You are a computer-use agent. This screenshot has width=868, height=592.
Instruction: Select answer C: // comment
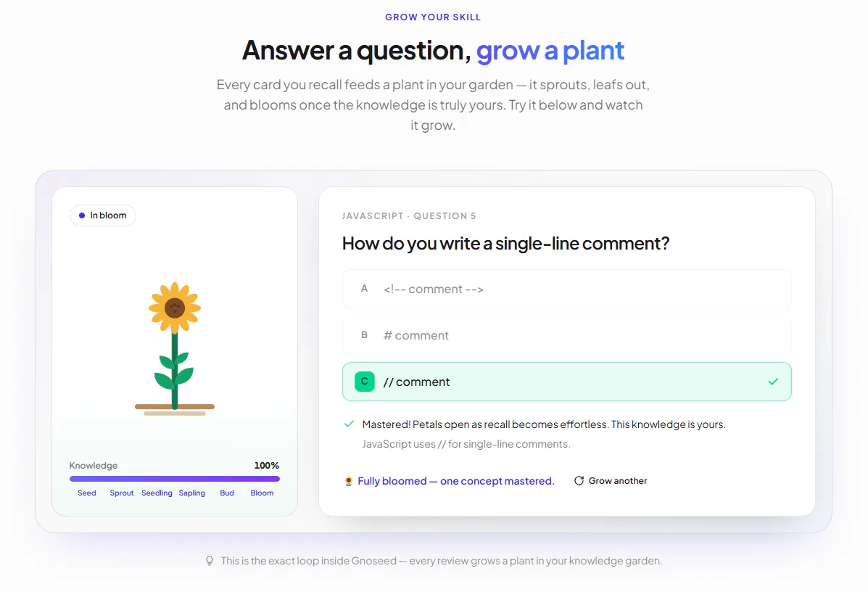tap(567, 382)
